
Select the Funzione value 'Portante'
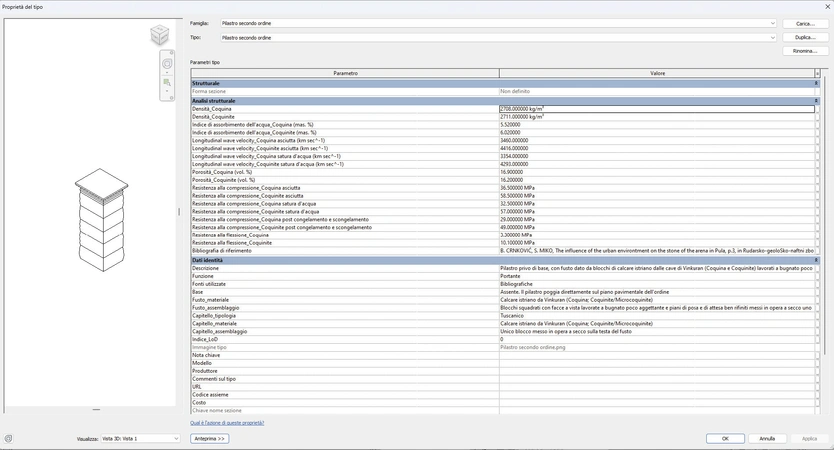[657, 277]
